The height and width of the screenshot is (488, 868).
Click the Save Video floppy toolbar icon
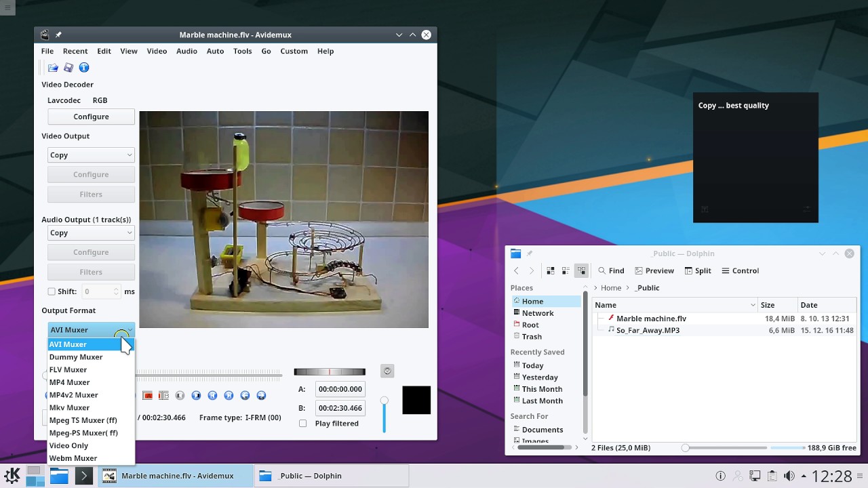(68, 68)
